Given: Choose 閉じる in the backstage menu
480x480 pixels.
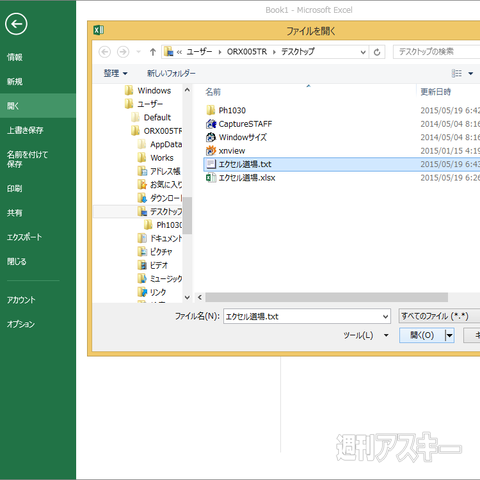Looking at the screenshot, I should tap(17, 262).
